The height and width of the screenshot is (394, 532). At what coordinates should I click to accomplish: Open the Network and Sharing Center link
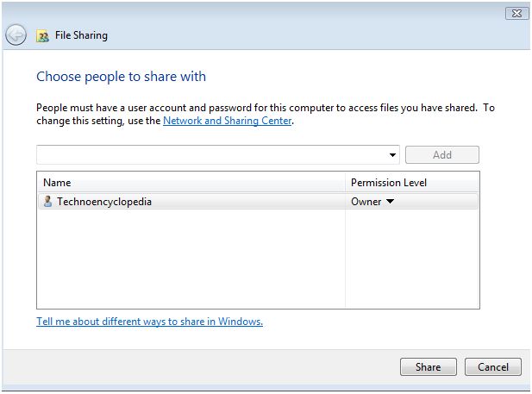[228, 122]
